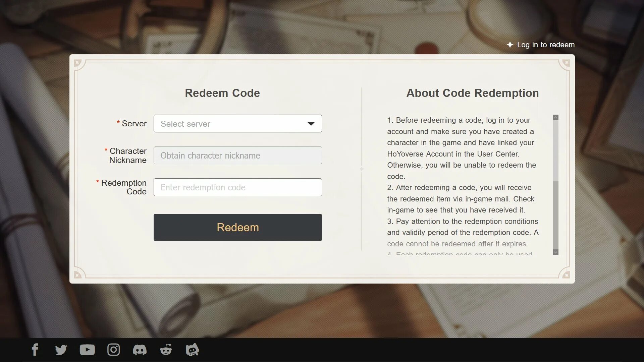Click the Facebook social media icon

[34, 350]
